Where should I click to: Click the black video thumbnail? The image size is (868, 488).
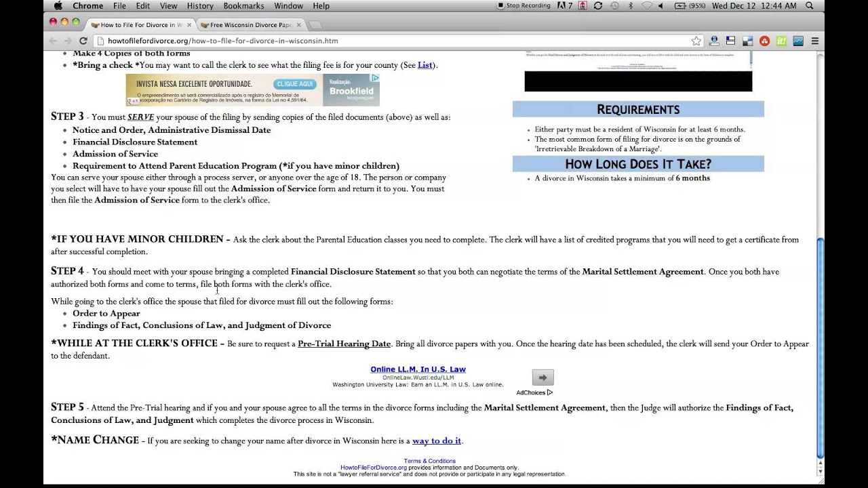(x=638, y=81)
